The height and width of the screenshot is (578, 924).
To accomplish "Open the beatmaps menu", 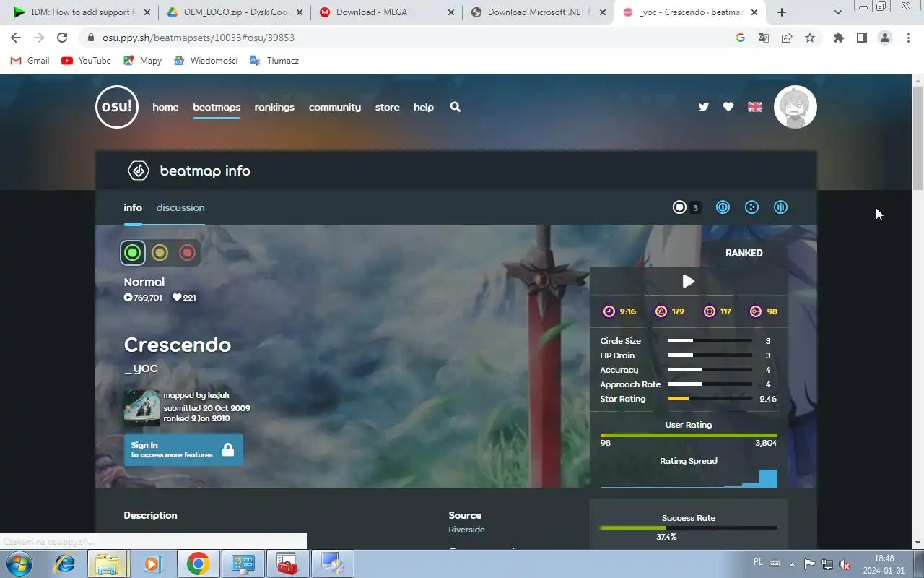I will (217, 107).
